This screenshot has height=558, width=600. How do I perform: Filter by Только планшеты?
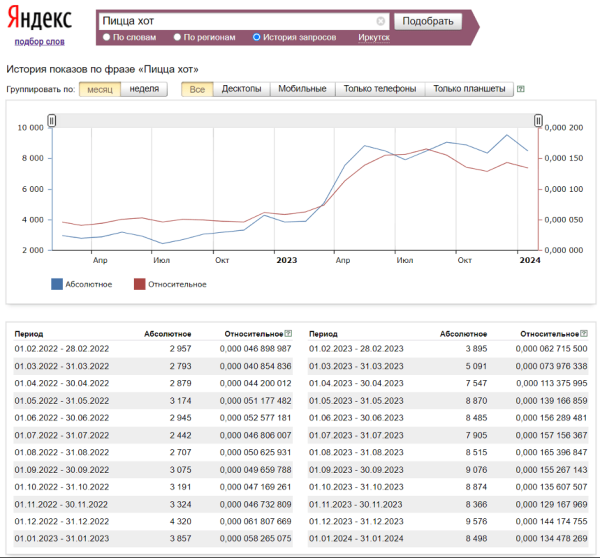(x=468, y=89)
